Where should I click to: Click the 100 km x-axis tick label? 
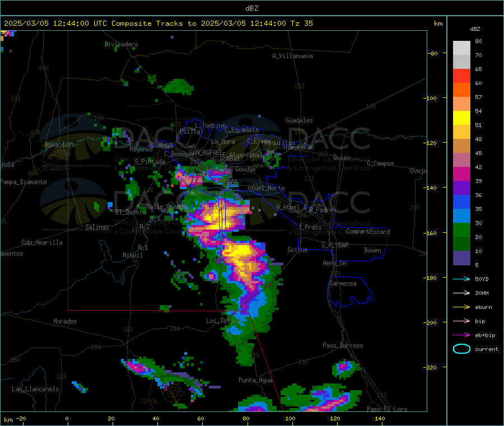click(290, 418)
